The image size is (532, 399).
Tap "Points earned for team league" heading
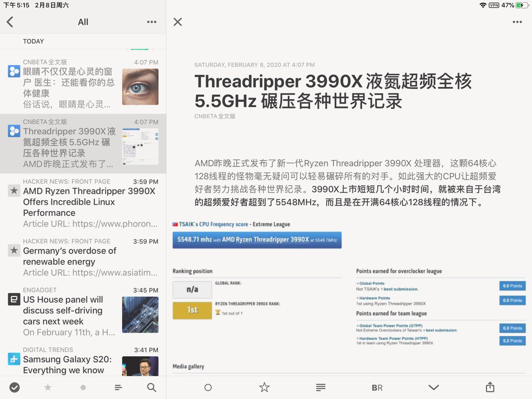pos(392,313)
